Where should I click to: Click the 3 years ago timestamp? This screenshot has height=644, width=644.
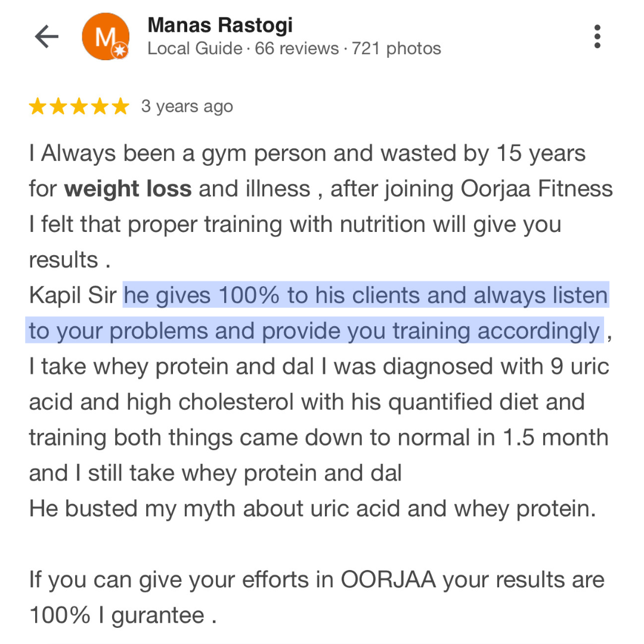187,107
